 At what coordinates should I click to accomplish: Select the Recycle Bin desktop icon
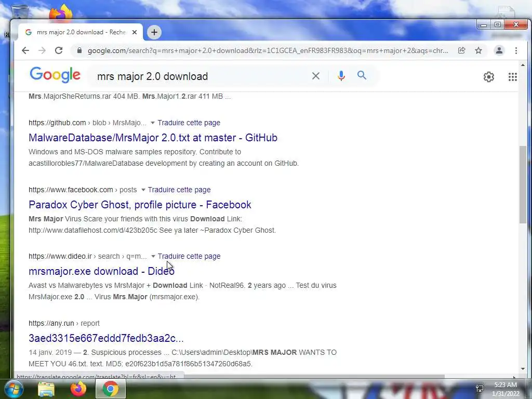point(20,12)
